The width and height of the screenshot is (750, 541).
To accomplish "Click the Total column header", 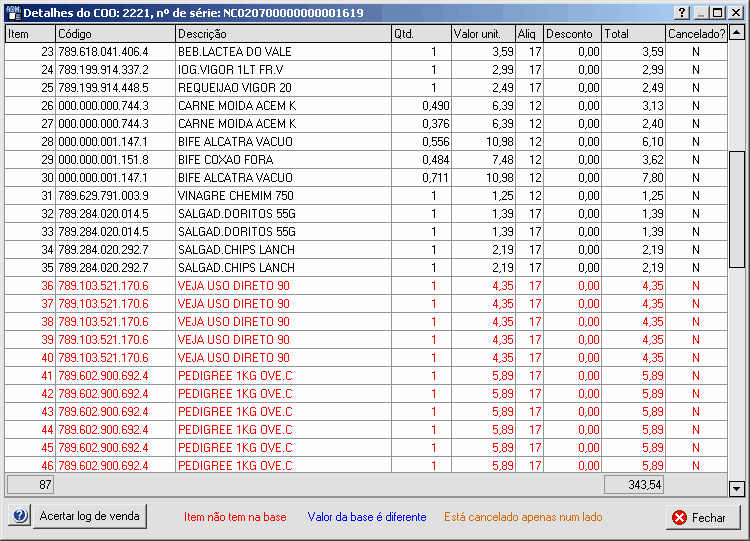I will pyautogui.click(x=633, y=34).
